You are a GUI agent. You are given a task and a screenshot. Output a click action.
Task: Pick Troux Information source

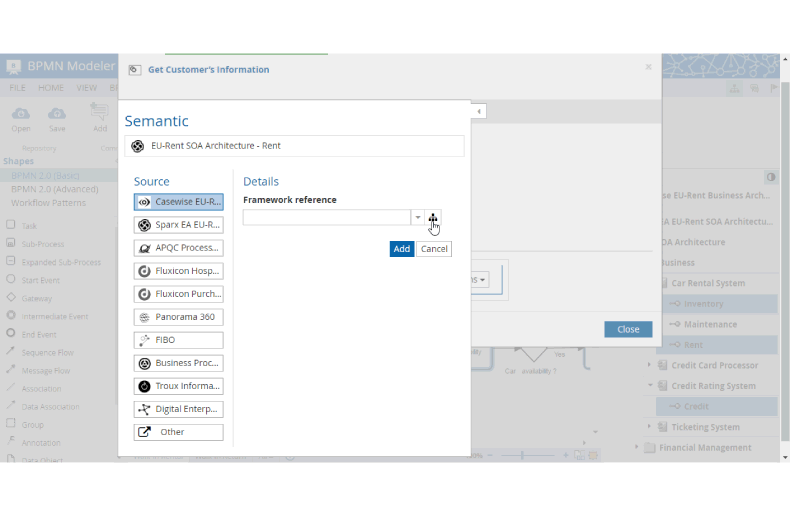(179, 386)
